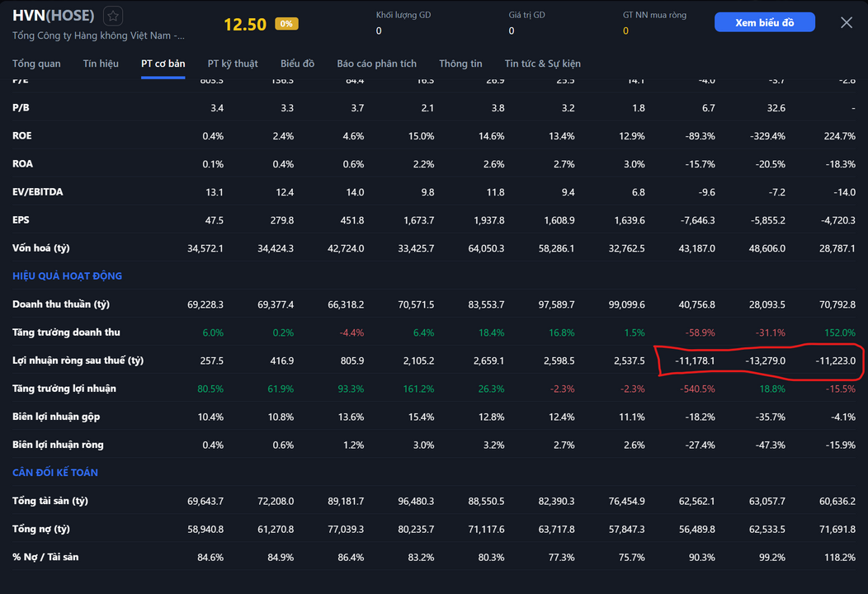
Task: Open the Thông tin tab
Action: point(460,64)
